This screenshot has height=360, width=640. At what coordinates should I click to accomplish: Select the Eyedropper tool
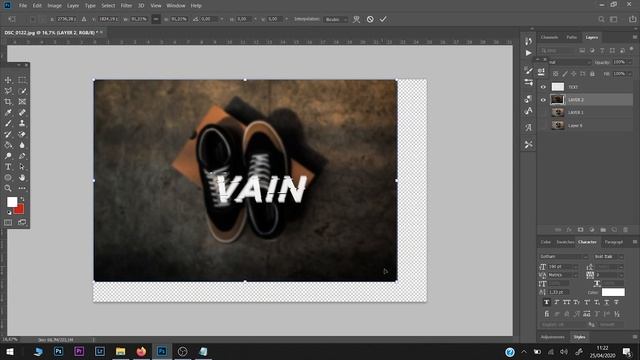(x=8, y=113)
